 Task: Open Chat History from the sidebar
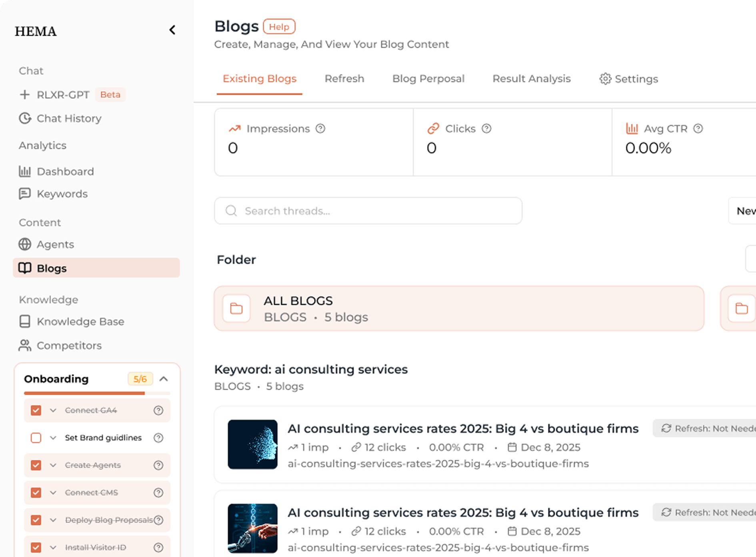coord(69,118)
